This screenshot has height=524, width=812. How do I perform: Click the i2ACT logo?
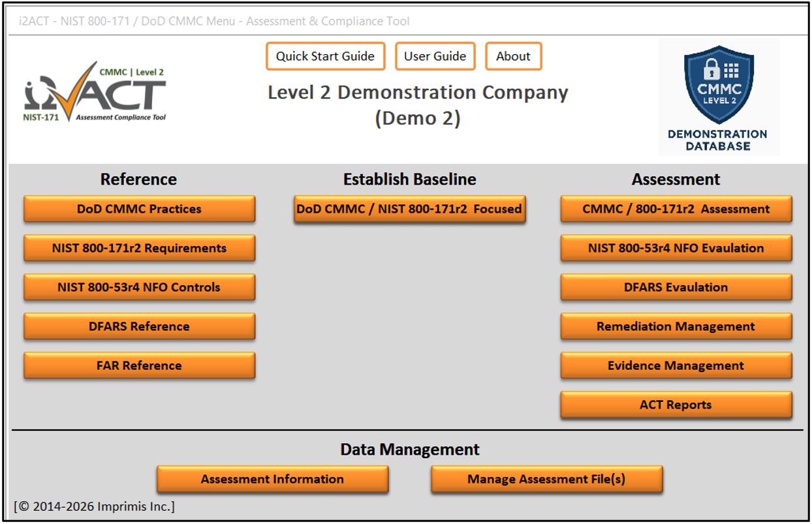pos(95,92)
